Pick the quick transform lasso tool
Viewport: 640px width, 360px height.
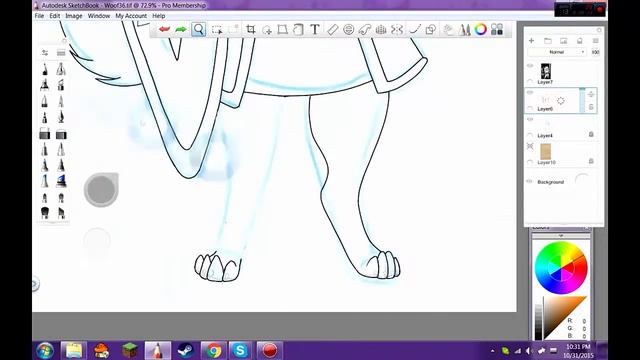[x=267, y=30]
